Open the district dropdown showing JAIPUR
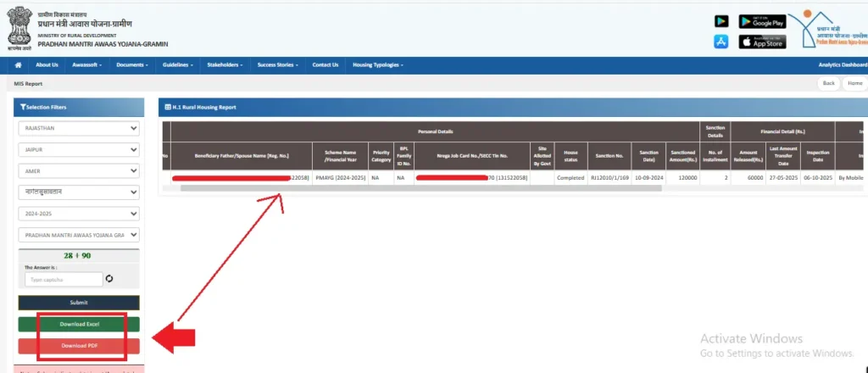This screenshot has height=373, width=868. coord(79,149)
